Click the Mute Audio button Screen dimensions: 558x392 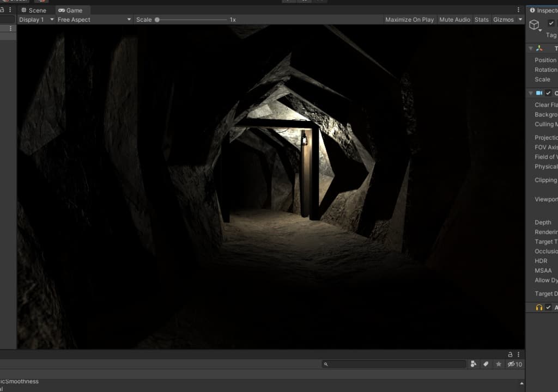(454, 20)
